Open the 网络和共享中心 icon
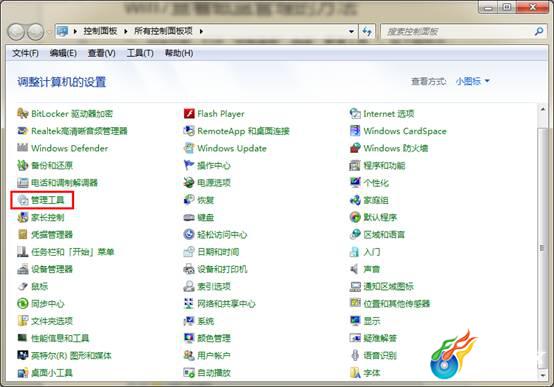The width and height of the screenshot is (554, 387). pyautogui.click(x=189, y=304)
